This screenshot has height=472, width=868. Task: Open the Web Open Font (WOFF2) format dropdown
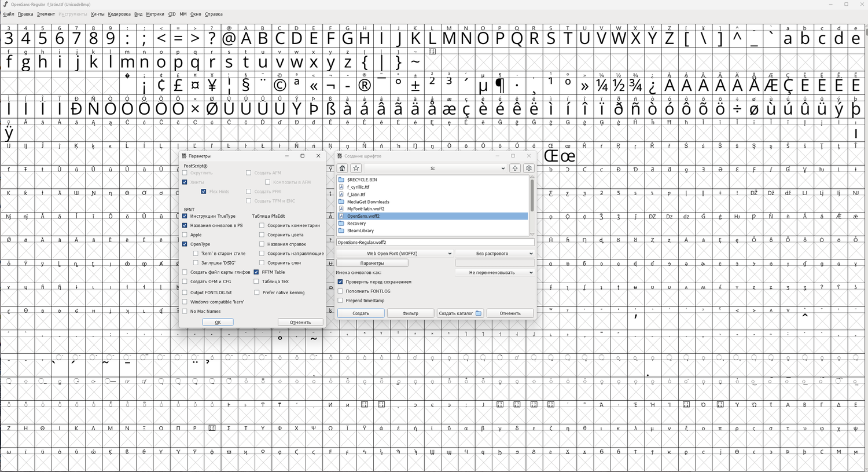395,254
